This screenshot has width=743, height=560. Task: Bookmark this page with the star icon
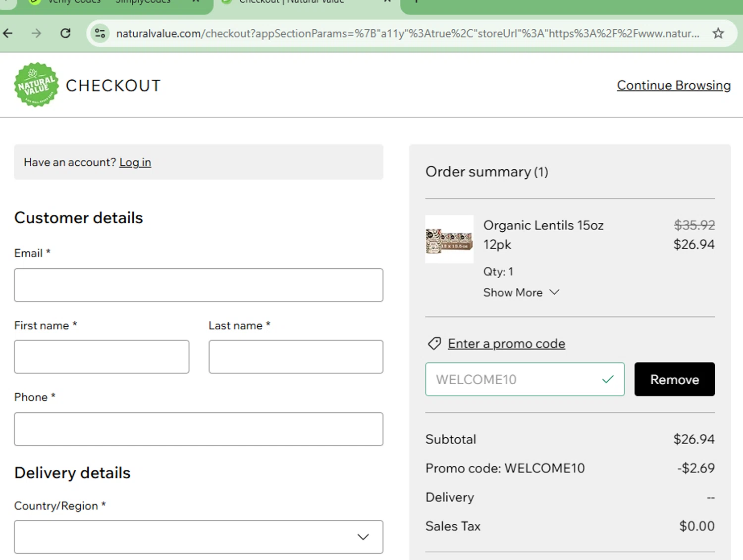point(718,33)
